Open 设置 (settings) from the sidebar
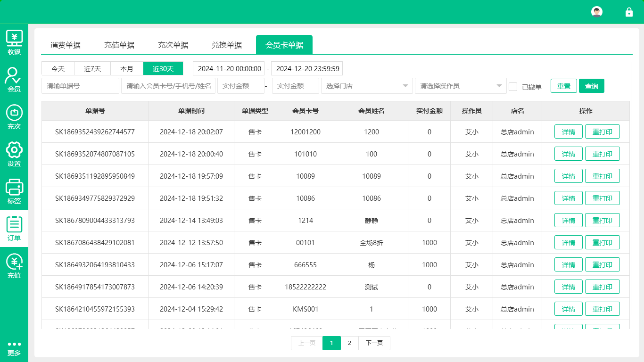Viewport: 644px width, 362px height. click(x=14, y=155)
